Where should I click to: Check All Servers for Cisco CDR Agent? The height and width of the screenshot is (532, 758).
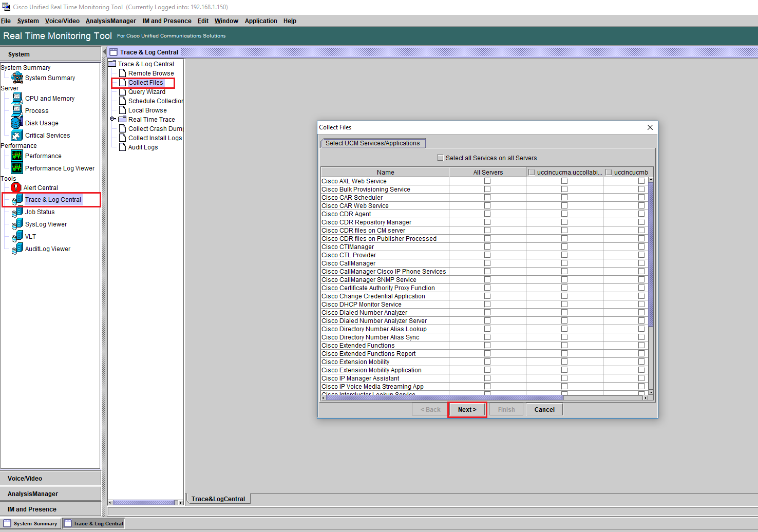tap(487, 214)
